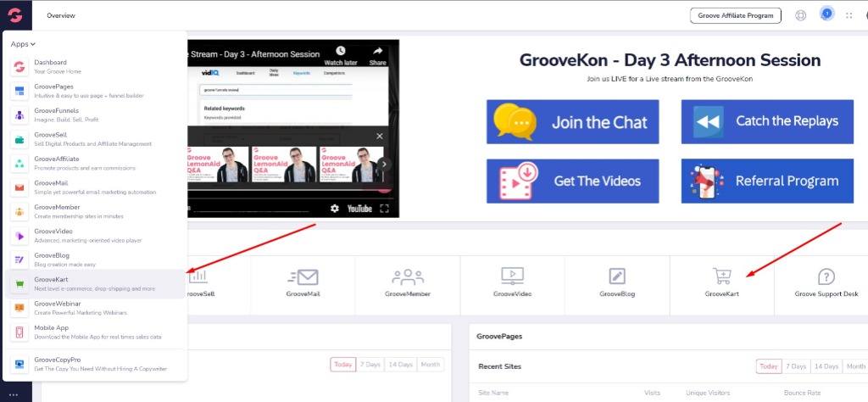Click the Bounce Rate column header
This screenshot has width=868, height=402.
click(x=802, y=393)
